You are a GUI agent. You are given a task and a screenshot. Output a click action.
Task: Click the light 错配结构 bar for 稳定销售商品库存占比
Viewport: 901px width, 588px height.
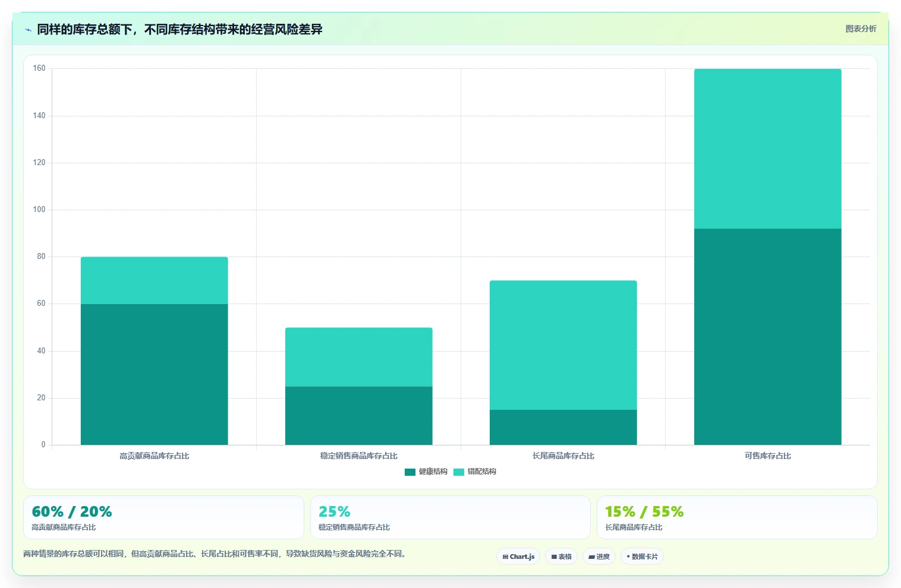[359, 357]
